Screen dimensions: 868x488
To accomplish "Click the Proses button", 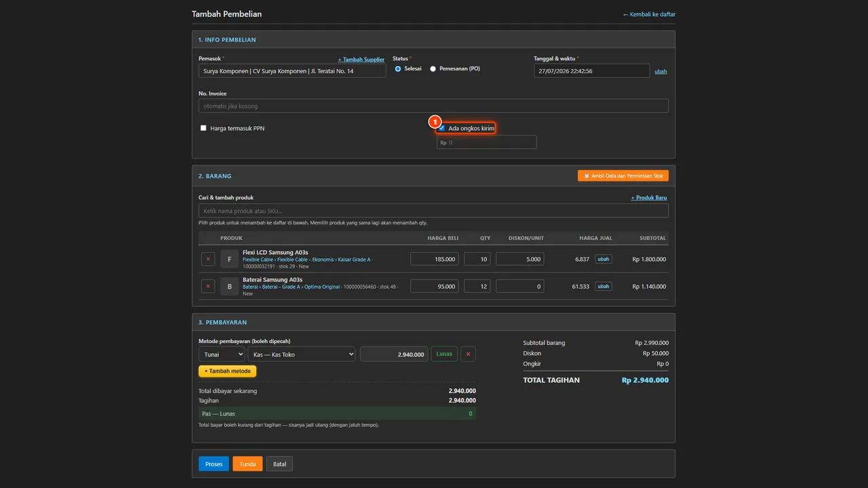I will (214, 464).
